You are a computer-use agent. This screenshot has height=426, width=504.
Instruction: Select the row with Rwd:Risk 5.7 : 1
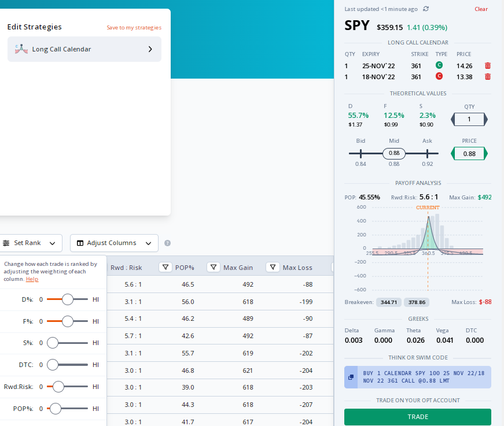click(220, 336)
